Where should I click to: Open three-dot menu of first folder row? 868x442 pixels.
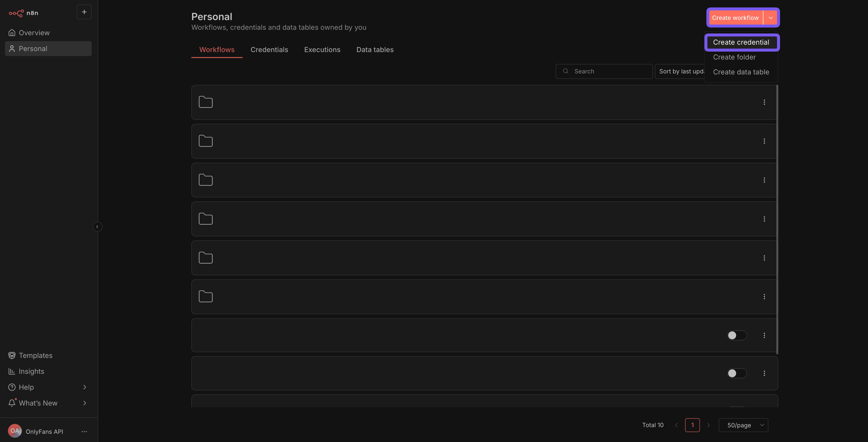764,102
